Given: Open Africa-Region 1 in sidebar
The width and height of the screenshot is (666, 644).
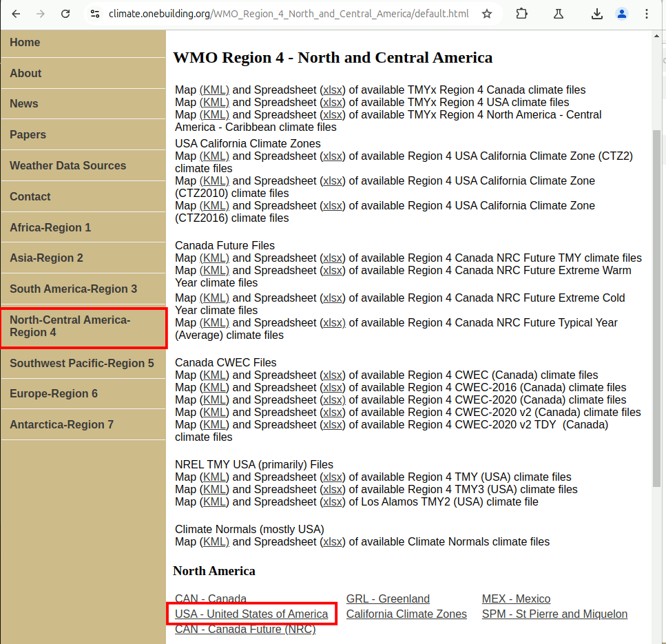Looking at the screenshot, I should tap(50, 228).
